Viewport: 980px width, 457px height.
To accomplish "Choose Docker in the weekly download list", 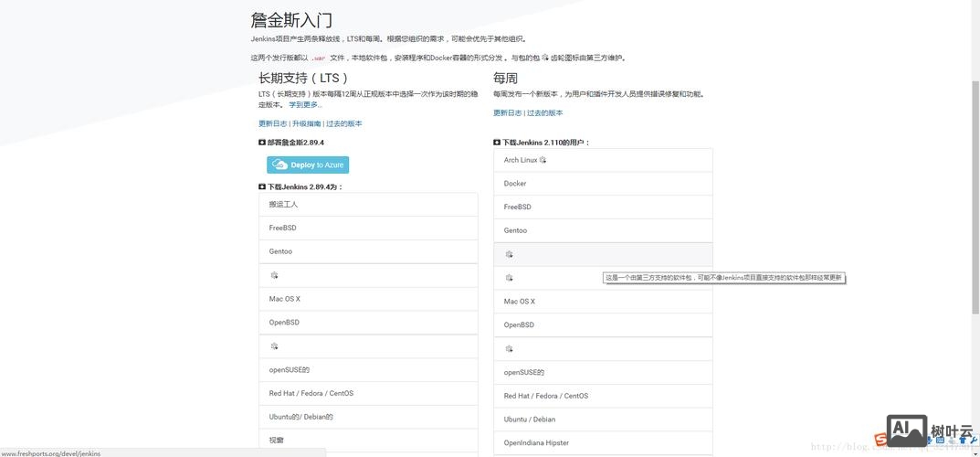I will [603, 184].
